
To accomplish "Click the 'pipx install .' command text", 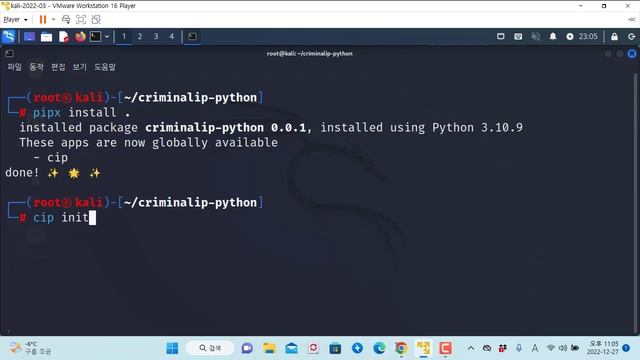I will (x=82, y=113).
